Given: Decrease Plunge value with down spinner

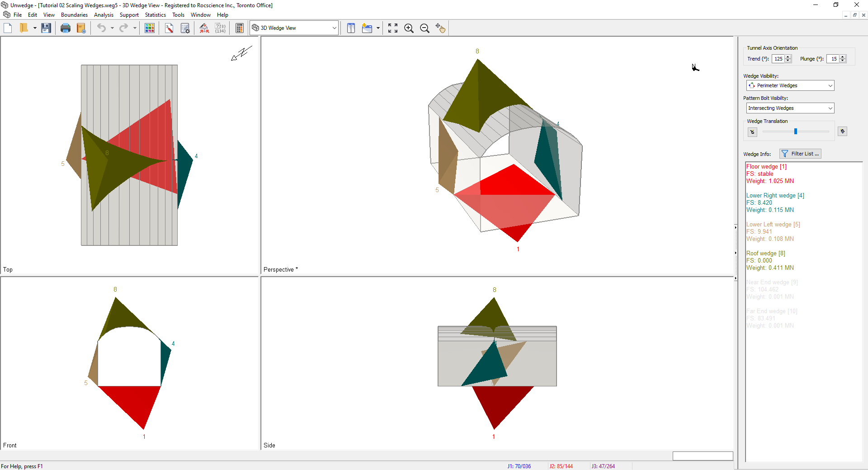Looking at the screenshot, I should coord(843,61).
